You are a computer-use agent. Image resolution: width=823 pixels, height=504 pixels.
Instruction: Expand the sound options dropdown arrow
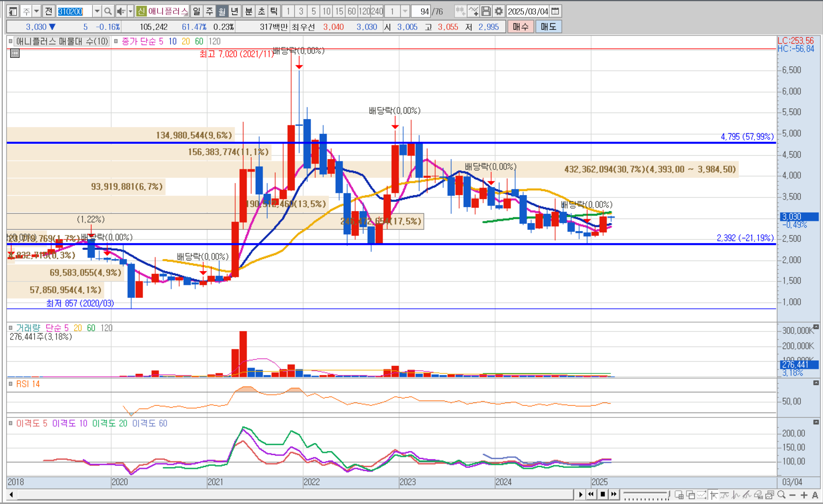pos(130,11)
